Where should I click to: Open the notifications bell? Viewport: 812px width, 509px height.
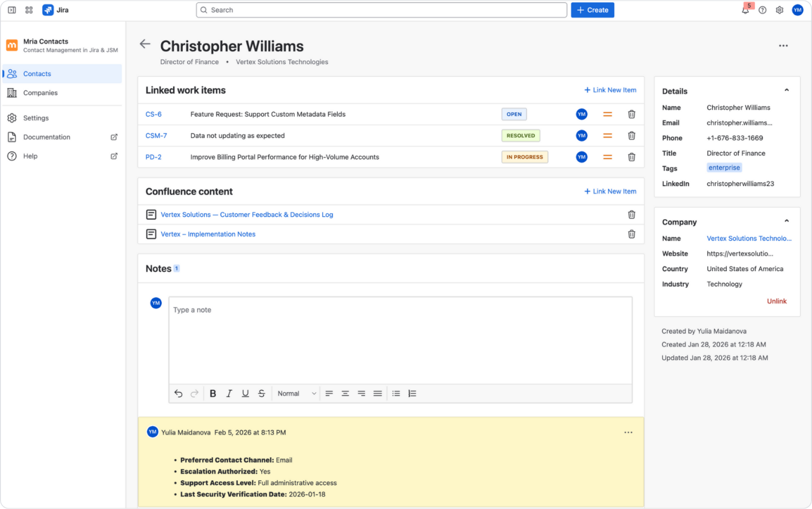point(745,10)
